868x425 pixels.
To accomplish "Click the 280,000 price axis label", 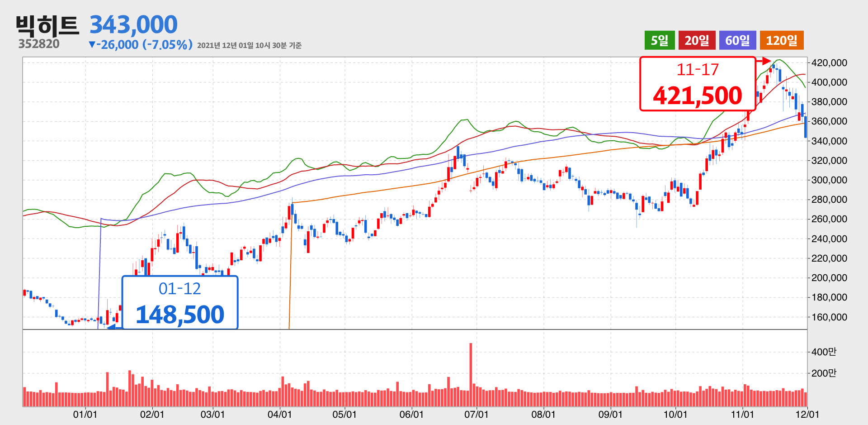I will [829, 199].
